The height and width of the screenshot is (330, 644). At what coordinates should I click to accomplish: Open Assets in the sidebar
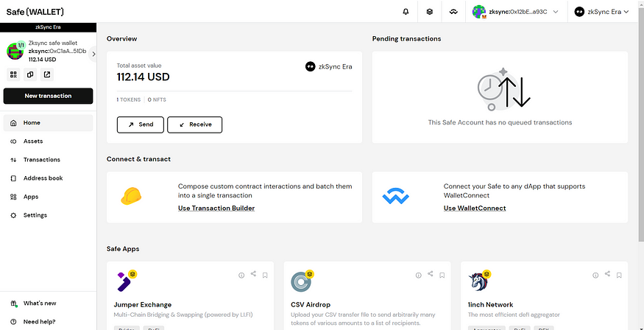click(48, 141)
